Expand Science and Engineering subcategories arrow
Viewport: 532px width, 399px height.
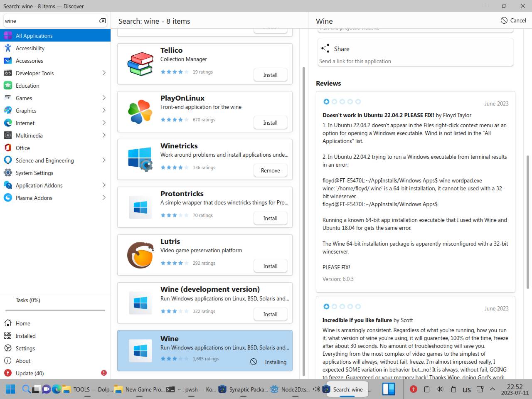[104, 160]
